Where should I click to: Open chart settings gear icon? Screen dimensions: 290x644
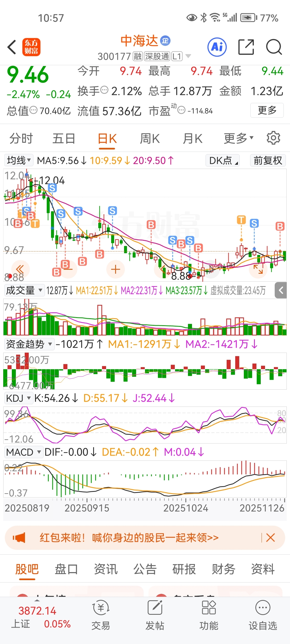[x=273, y=138]
